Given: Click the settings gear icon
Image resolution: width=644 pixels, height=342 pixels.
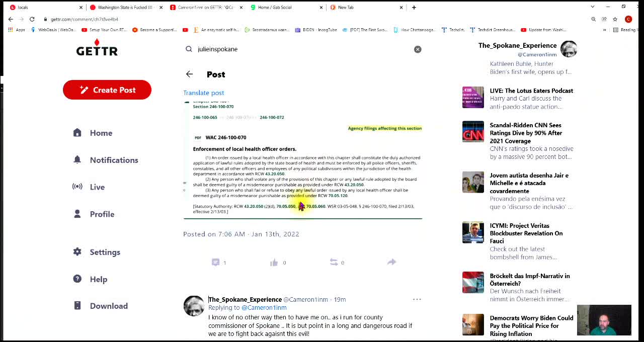Looking at the screenshot, I should pos(77,251).
